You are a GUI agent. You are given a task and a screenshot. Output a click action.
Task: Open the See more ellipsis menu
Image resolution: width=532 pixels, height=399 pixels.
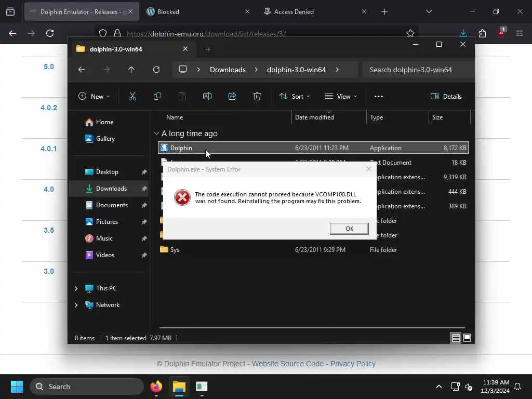tap(379, 96)
